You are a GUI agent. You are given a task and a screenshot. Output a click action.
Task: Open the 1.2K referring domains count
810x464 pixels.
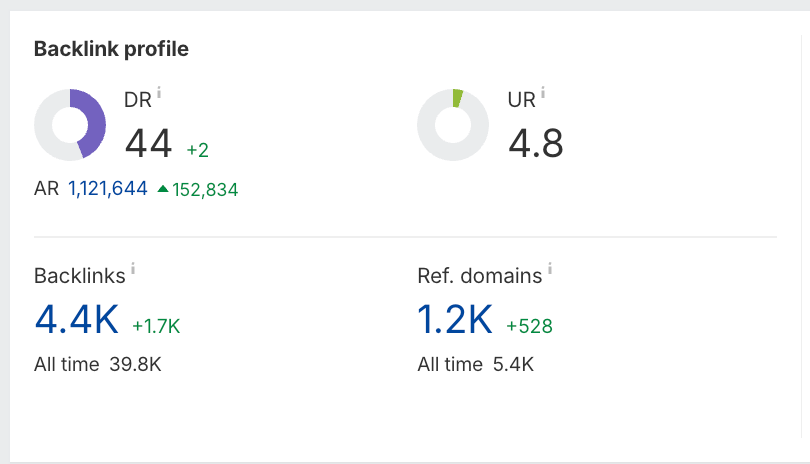point(455,319)
